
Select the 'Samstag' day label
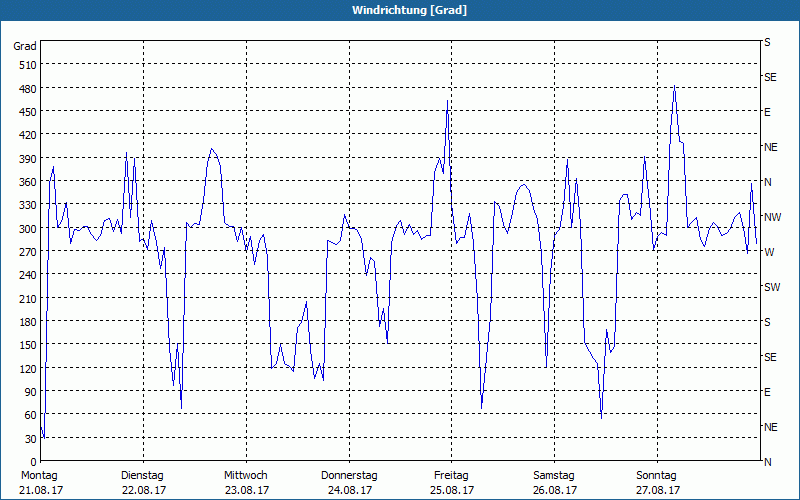tap(554, 476)
